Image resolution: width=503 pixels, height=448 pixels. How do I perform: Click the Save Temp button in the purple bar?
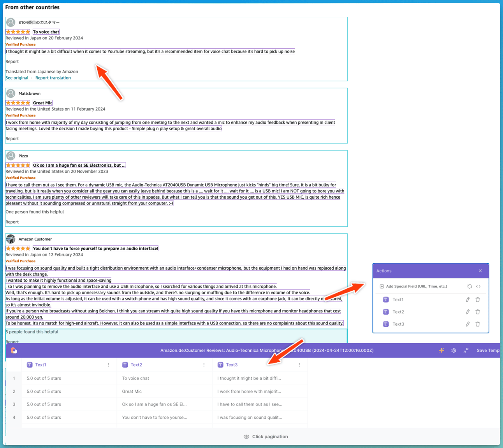[x=488, y=350]
